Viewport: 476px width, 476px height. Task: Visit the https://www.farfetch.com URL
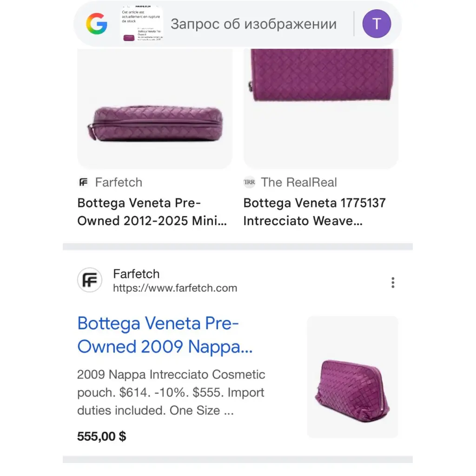click(x=175, y=288)
